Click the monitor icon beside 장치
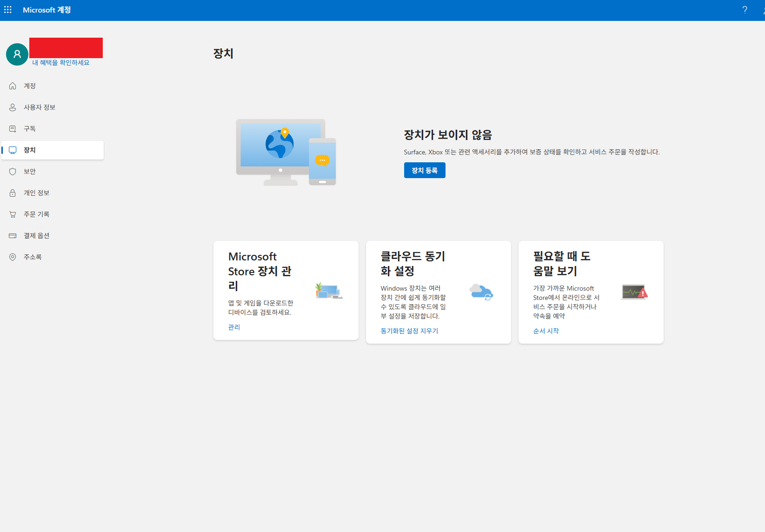Image resolution: width=765 pixels, height=532 pixels. pos(13,150)
